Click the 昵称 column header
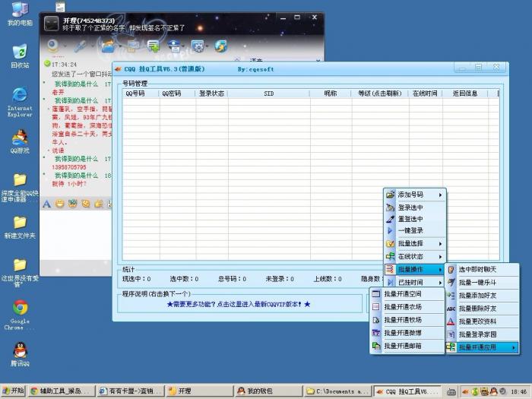The width and height of the screenshot is (532, 399). coord(331,93)
